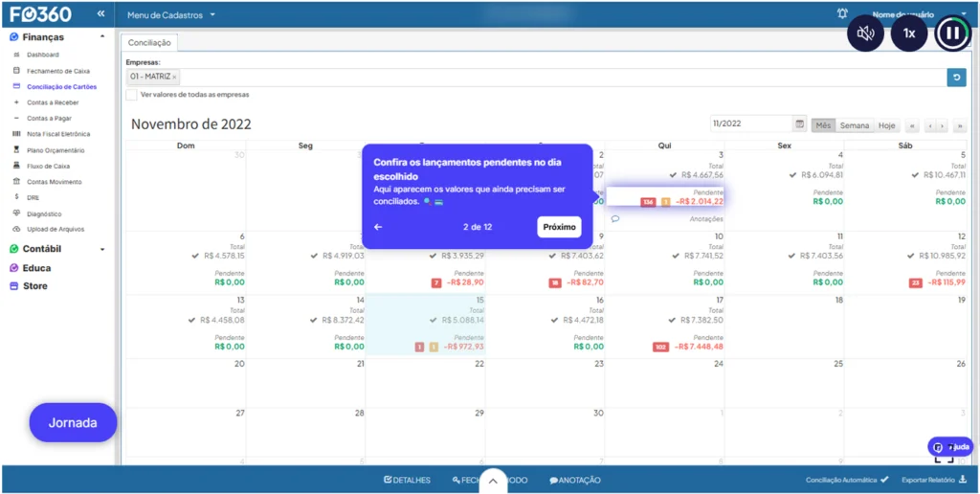Click Exportar Relatório

934,481
